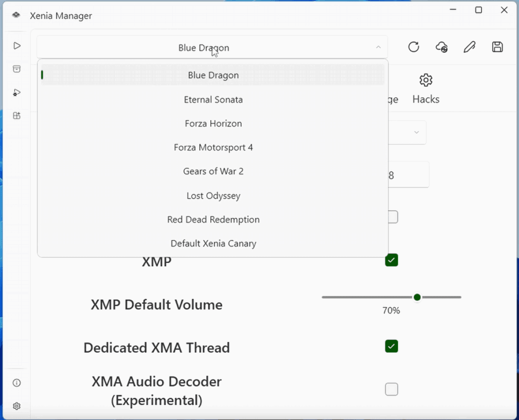Image resolution: width=519 pixels, height=420 pixels.
Task: Click the Dedicated XMA Thread label
Action: 157,348
